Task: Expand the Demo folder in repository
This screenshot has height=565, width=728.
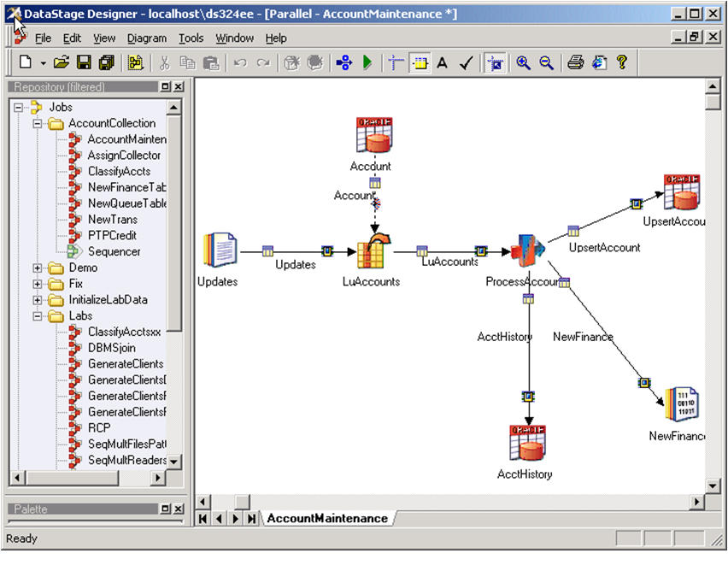Action: (x=38, y=268)
